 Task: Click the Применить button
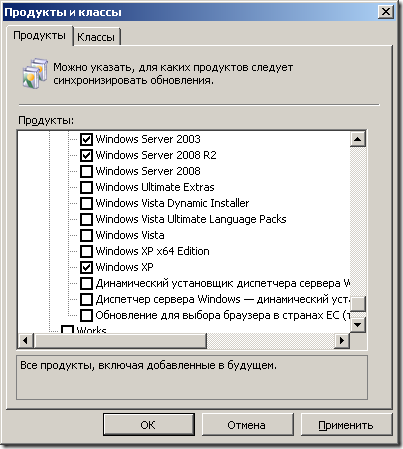[346, 425]
